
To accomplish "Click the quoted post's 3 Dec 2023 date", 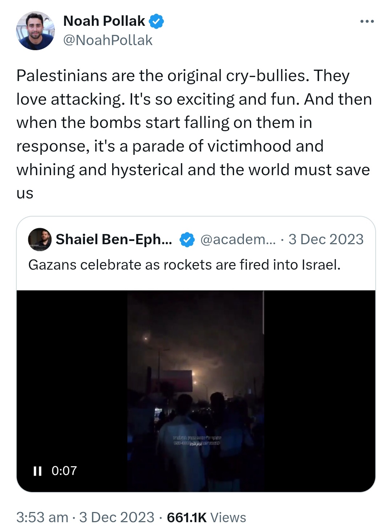I will coord(326,239).
